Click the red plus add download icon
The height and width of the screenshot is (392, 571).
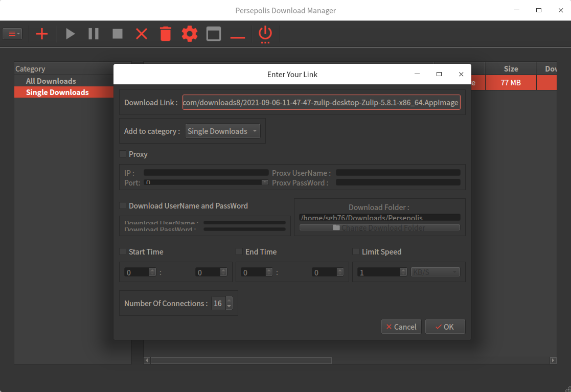[x=41, y=34]
